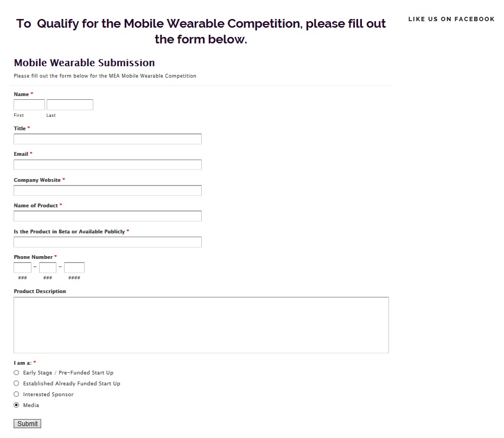This screenshot has width=504, height=438.
Task: Focus the Title text field
Action: (107, 139)
